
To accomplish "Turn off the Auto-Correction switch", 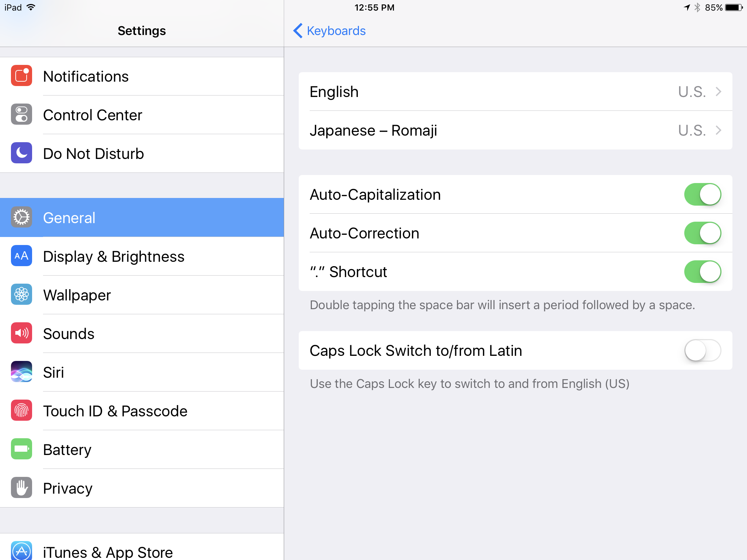I will pos(702,233).
